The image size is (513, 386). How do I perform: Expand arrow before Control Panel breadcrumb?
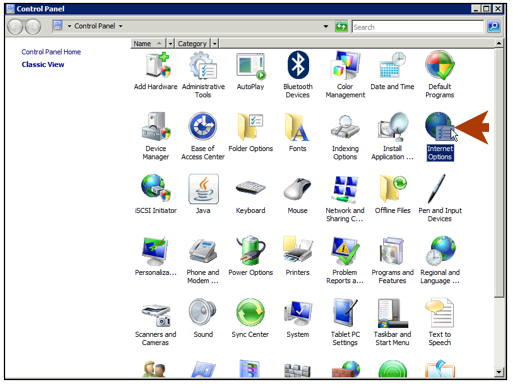[x=69, y=26]
